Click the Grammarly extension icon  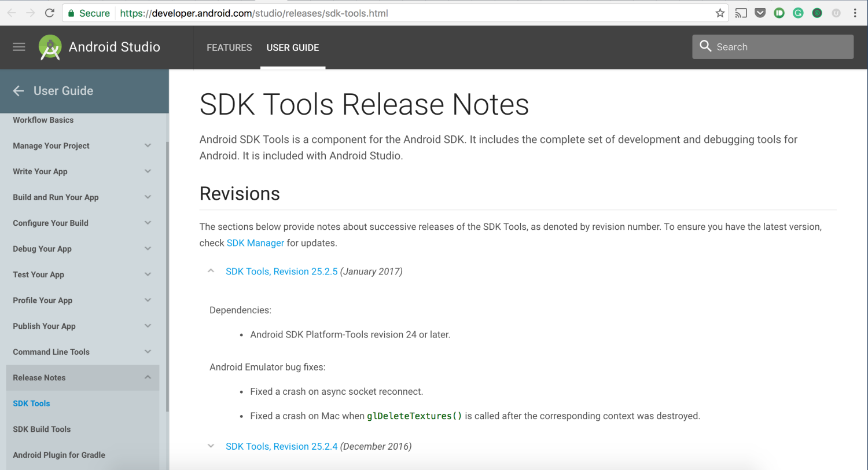(798, 13)
